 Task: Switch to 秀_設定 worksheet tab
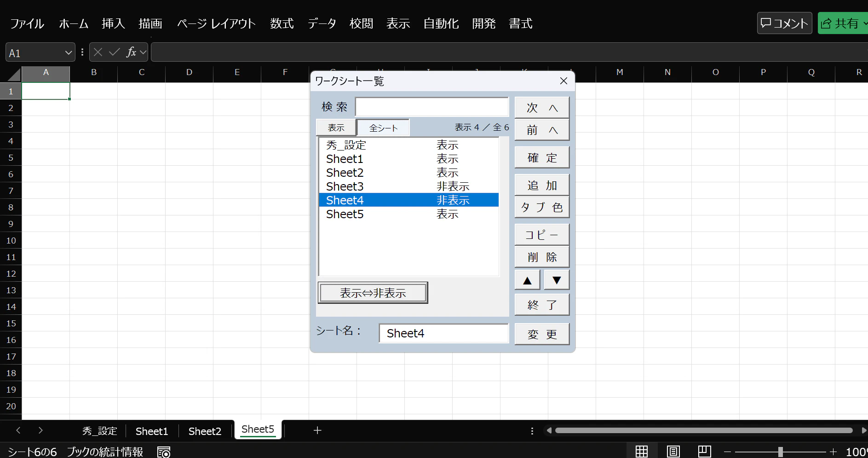pyautogui.click(x=100, y=431)
